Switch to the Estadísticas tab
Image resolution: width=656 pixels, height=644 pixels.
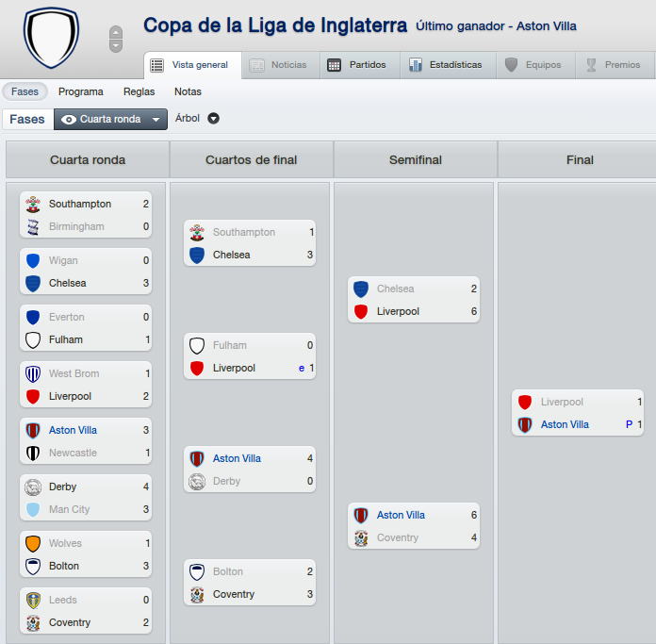(448, 65)
